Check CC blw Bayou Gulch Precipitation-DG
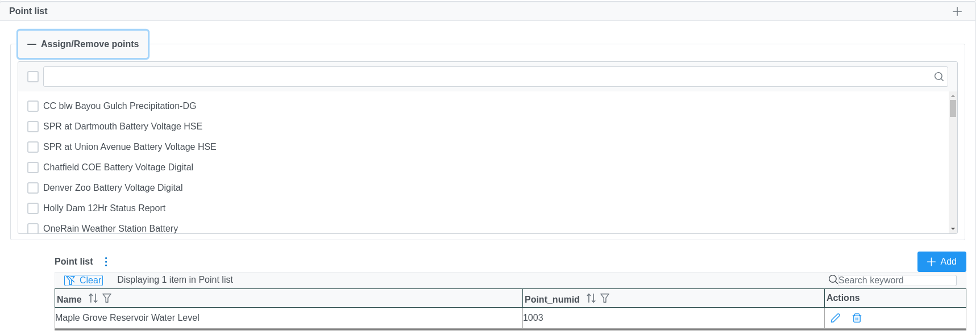The width and height of the screenshot is (980, 335). click(33, 106)
